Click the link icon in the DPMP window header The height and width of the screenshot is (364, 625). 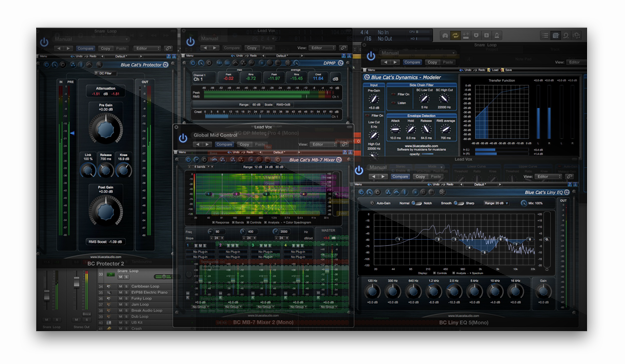[x=343, y=48]
